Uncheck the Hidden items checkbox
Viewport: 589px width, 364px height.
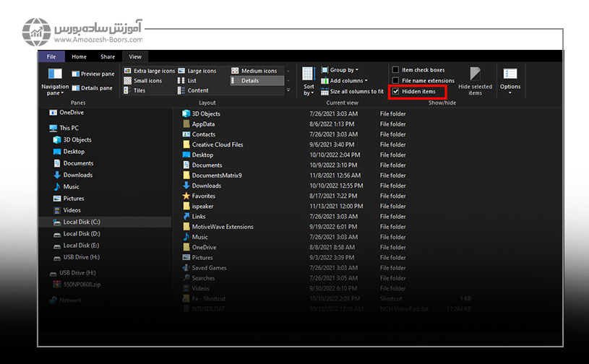[x=395, y=92]
